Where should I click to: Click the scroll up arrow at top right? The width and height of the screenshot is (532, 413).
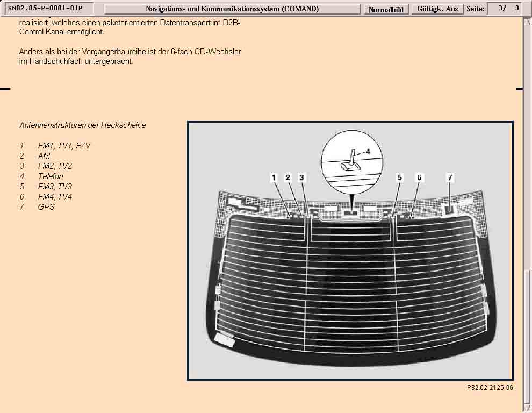point(528,22)
